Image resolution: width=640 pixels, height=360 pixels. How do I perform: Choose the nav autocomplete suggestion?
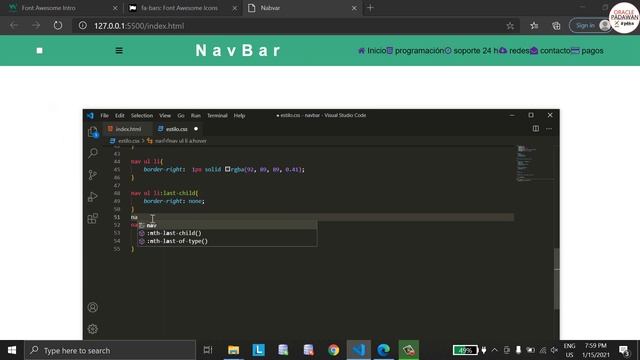click(x=227, y=225)
